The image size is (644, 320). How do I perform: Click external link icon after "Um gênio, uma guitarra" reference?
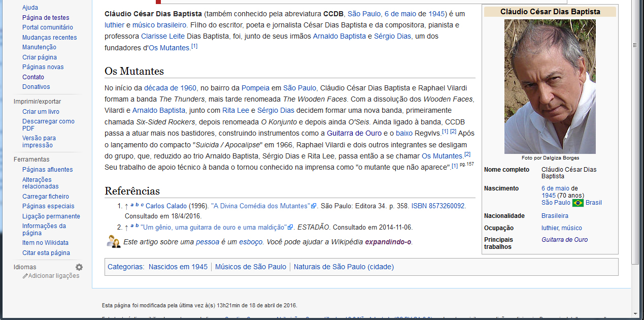click(290, 228)
